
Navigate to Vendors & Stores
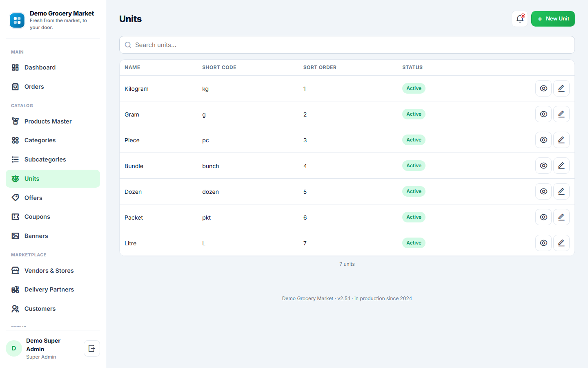(x=53, y=271)
